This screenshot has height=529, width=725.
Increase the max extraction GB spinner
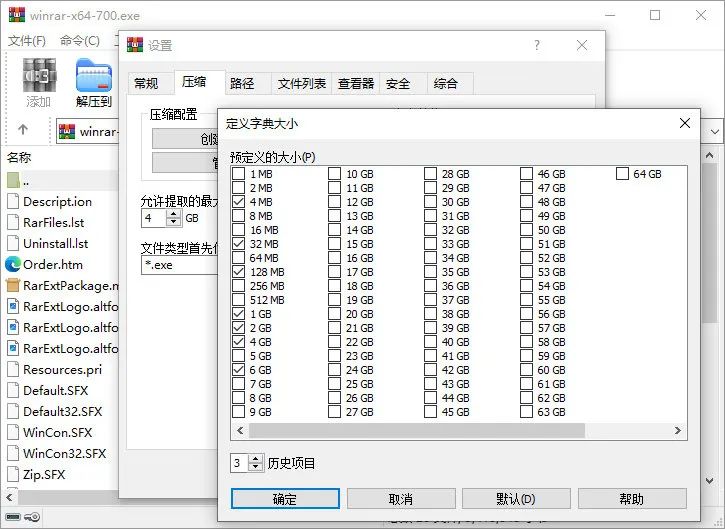click(173, 214)
